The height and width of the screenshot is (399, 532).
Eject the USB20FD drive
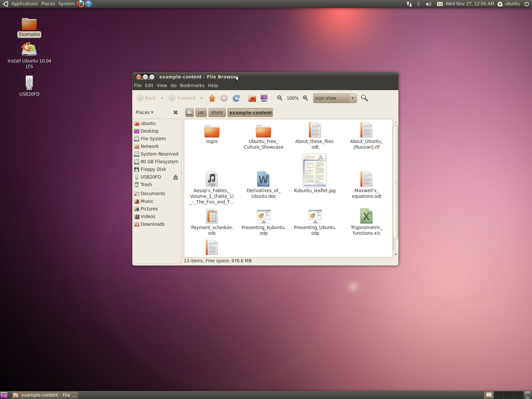pyautogui.click(x=176, y=177)
